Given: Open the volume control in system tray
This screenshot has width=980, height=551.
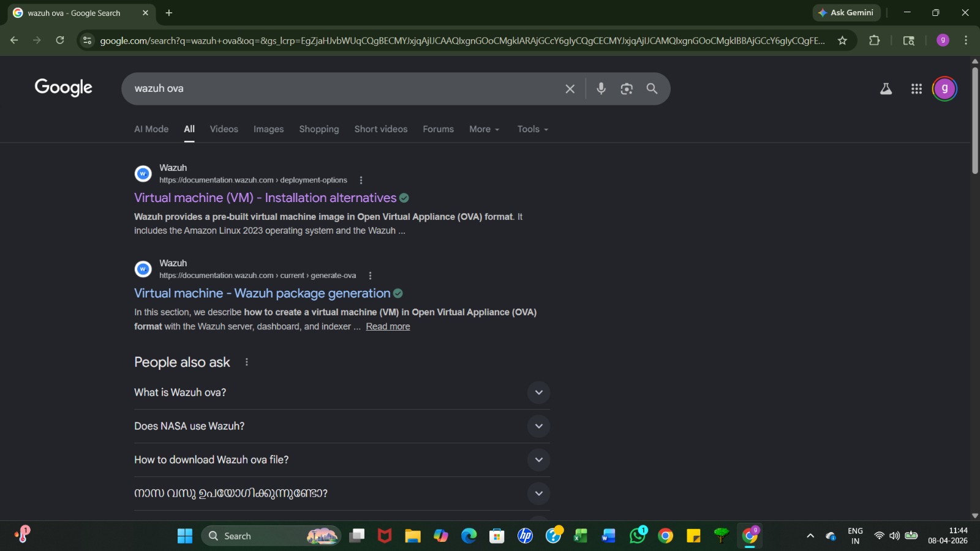Looking at the screenshot, I should [895, 536].
